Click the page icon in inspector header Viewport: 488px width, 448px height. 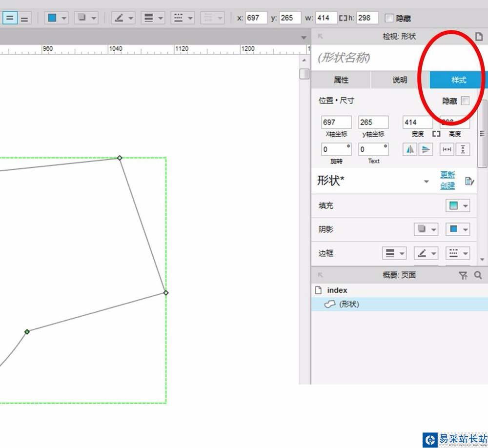[479, 37]
